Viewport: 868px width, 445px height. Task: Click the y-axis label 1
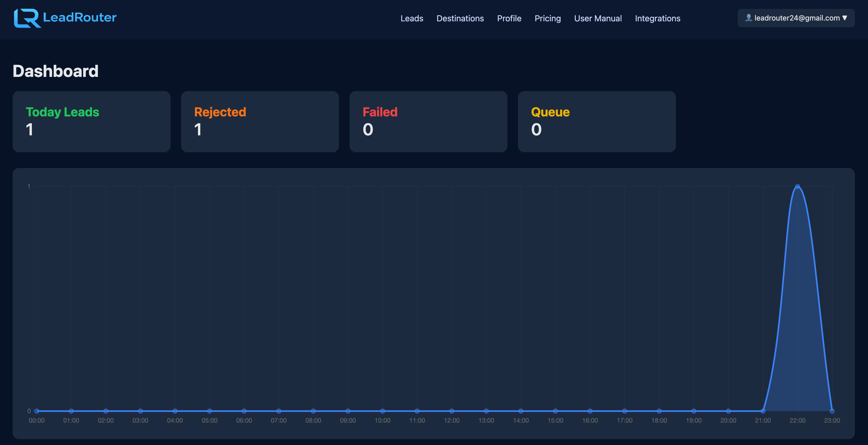coord(29,186)
